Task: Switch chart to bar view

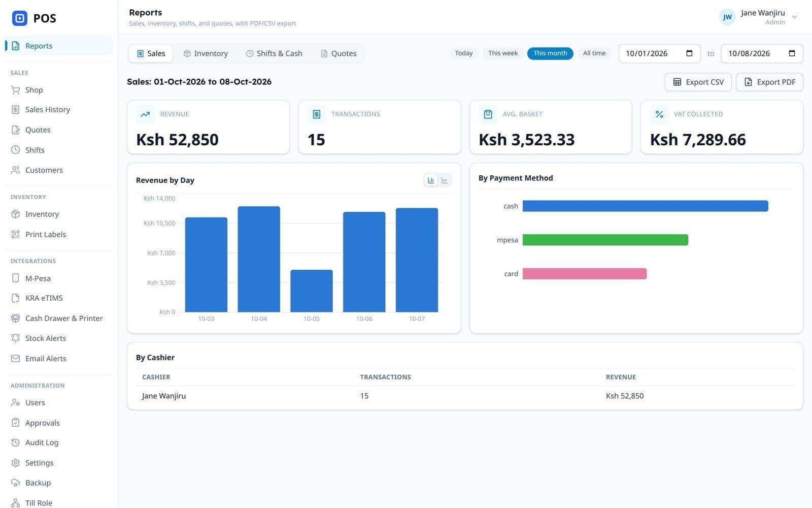Action: 431,180
